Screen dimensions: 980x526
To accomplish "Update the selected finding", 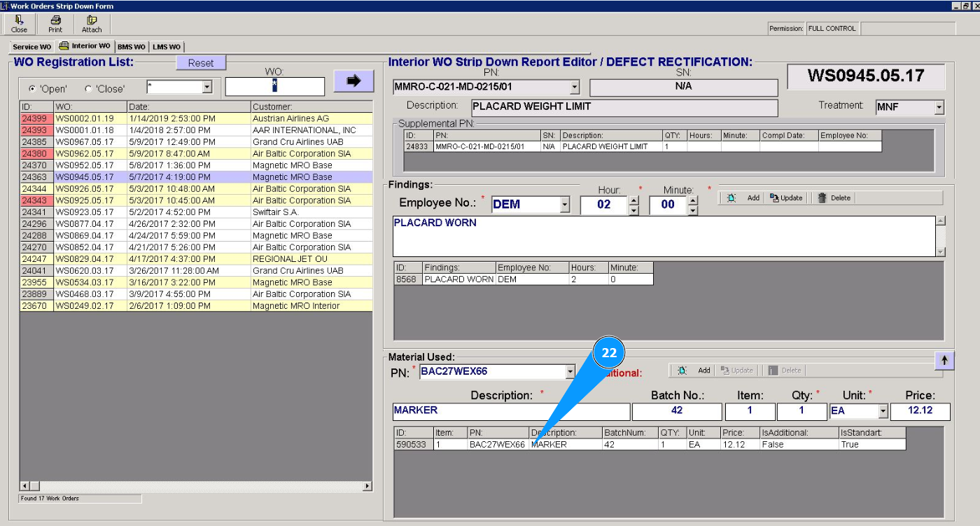I will coord(785,198).
